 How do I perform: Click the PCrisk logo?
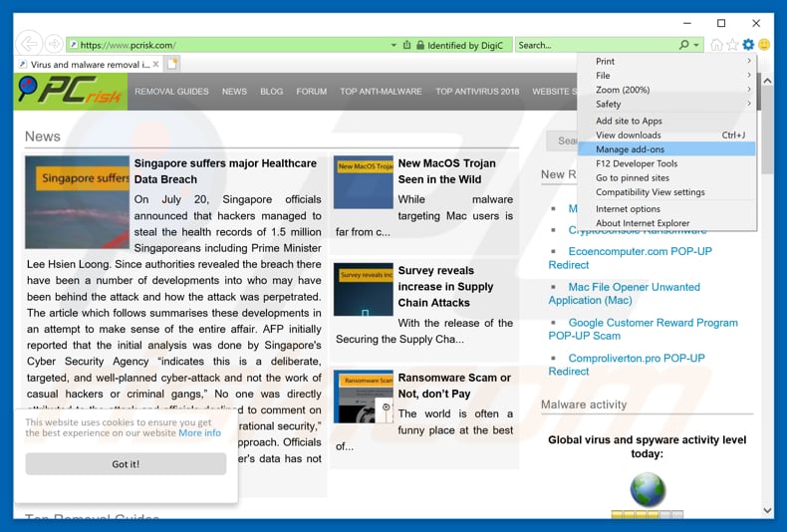(x=71, y=91)
